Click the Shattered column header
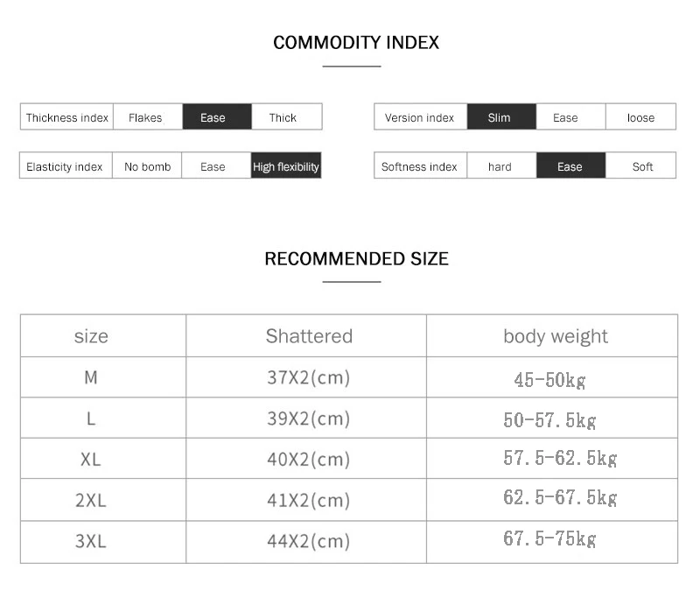This screenshot has width=700, height=605. click(309, 336)
